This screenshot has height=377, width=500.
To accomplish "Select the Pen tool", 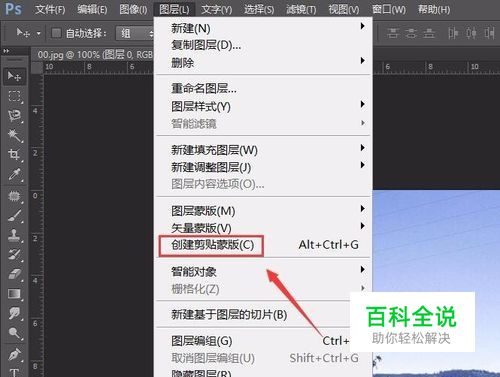I will tap(14, 355).
